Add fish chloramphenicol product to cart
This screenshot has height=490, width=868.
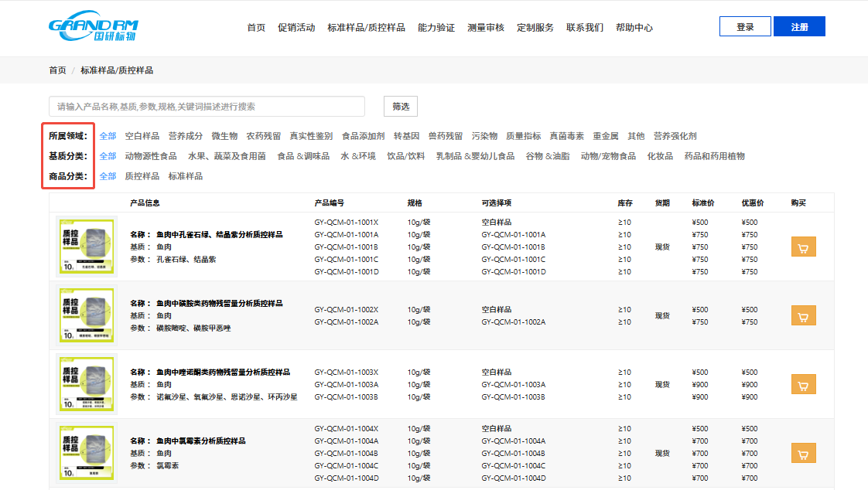(x=803, y=453)
